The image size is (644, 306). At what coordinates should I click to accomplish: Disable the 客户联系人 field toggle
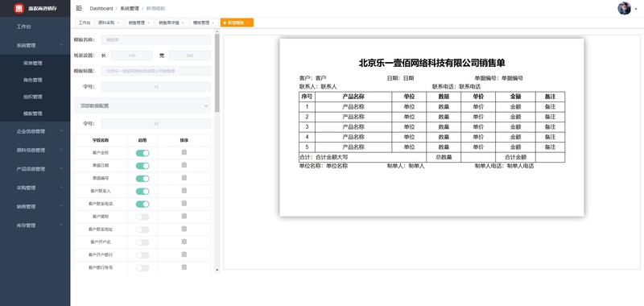click(142, 191)
